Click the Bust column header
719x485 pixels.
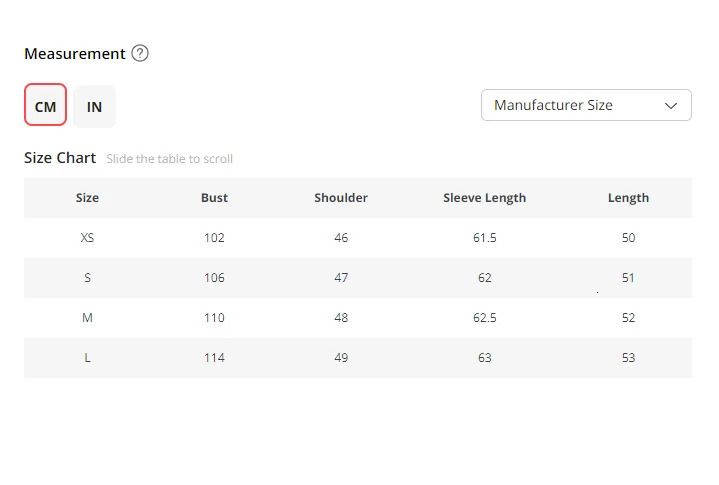point(214,198)
